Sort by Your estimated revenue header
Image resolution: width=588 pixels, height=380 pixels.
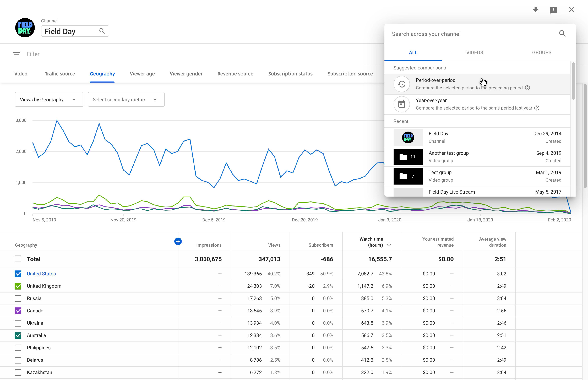438,242
